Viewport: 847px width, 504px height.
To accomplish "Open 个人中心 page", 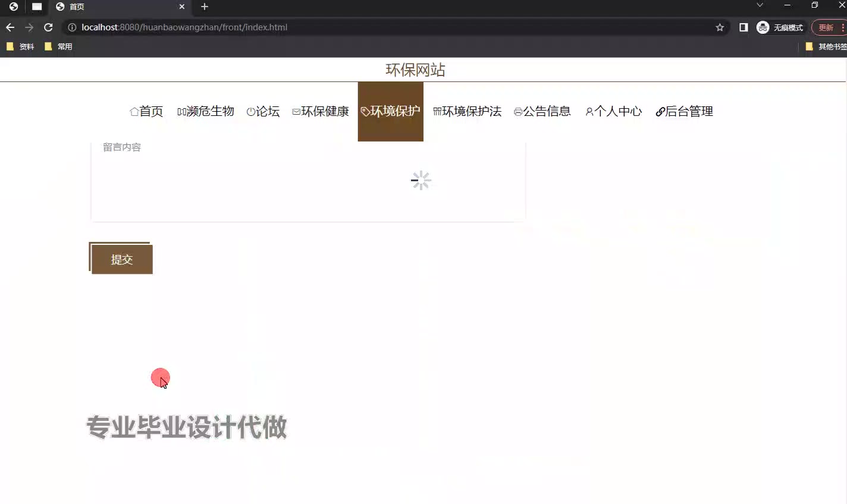I will (613, 112).
